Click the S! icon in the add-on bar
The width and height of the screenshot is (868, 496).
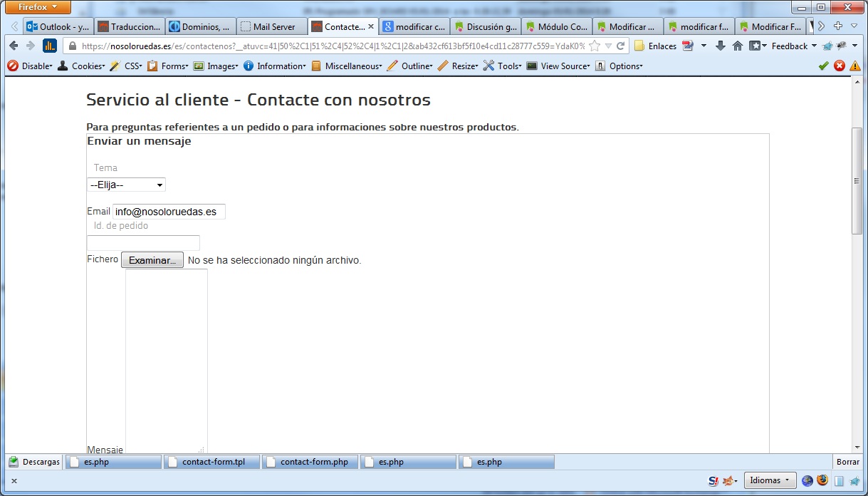[713, 480]
